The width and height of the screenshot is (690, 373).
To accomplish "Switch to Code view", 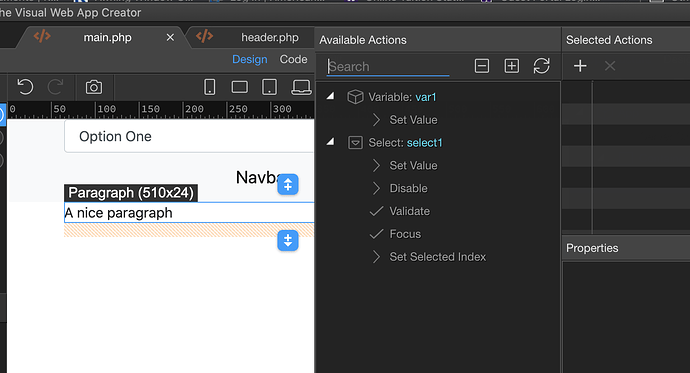I will [294, 59].
